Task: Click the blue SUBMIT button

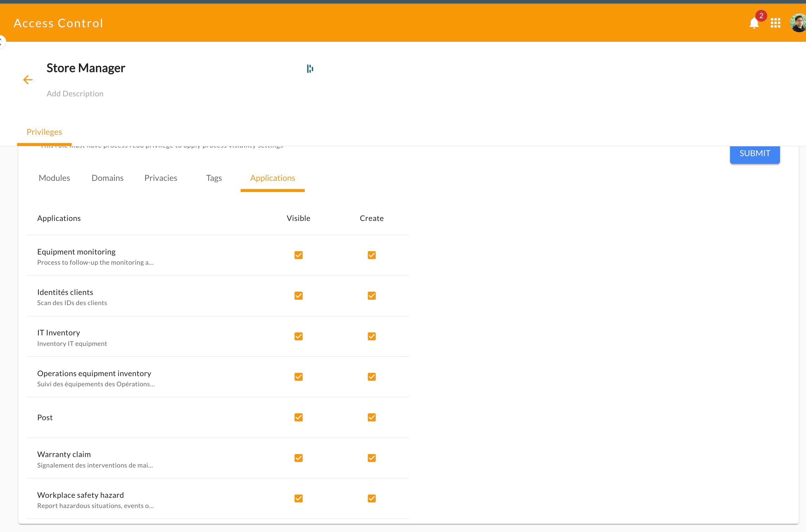Action: [755, 155]
